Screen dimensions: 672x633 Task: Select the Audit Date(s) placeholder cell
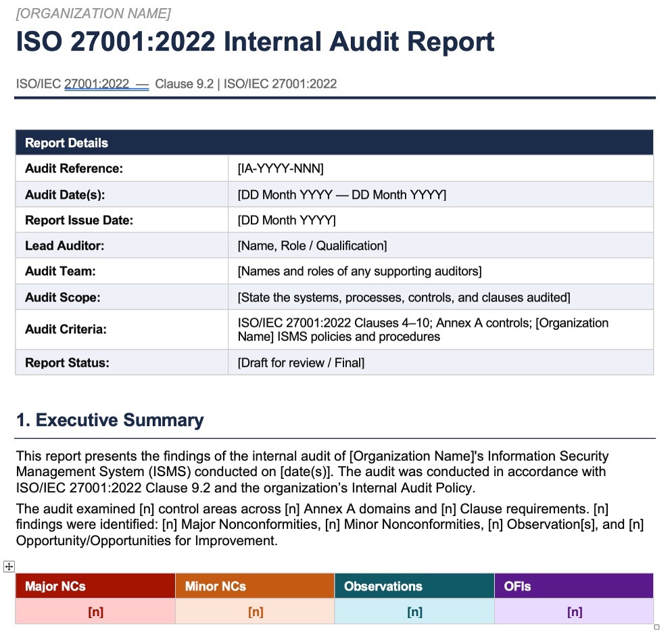[x=441, y=195]
